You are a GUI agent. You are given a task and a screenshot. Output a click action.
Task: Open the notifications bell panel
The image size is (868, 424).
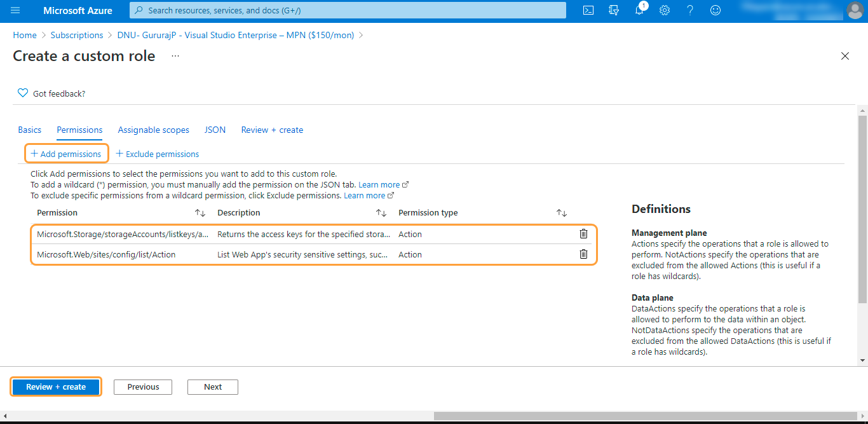[x=639, y=11]
